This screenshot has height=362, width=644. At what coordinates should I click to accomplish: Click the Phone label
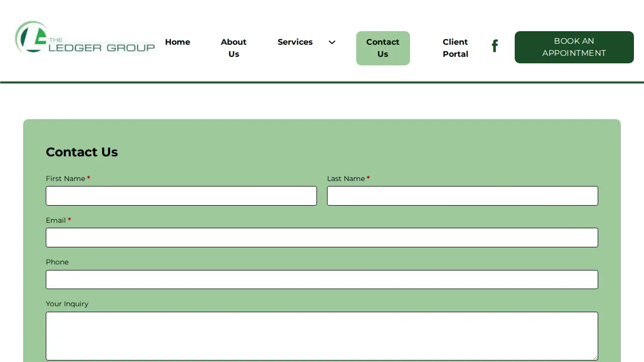tap(57, 262)
